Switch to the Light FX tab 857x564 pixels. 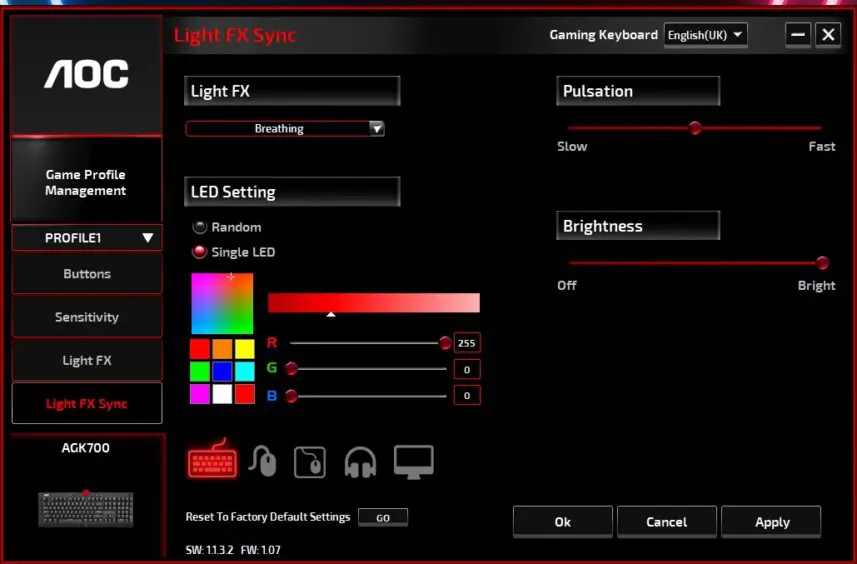pos(87,360)
